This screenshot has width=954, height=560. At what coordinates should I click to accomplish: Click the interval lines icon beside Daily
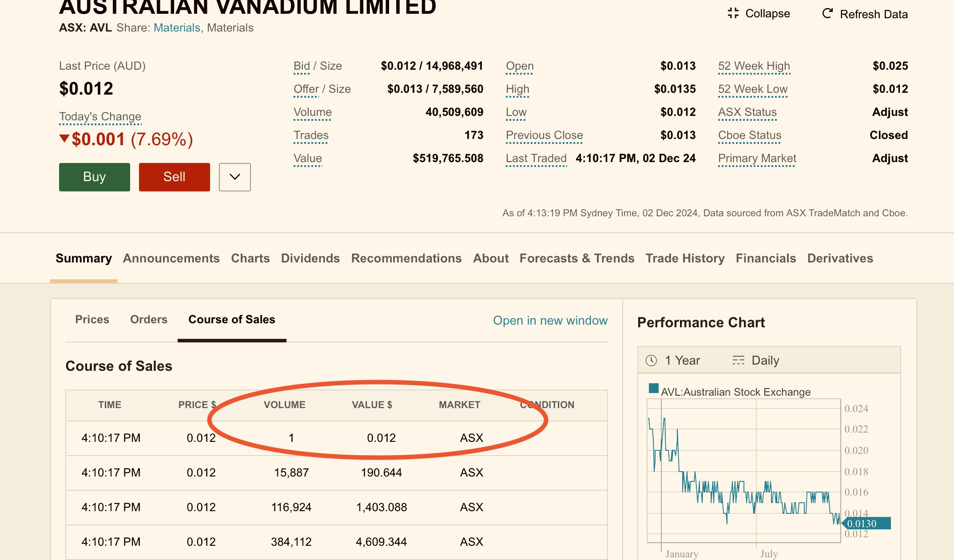pyautogui.click(x=738, y=360)
